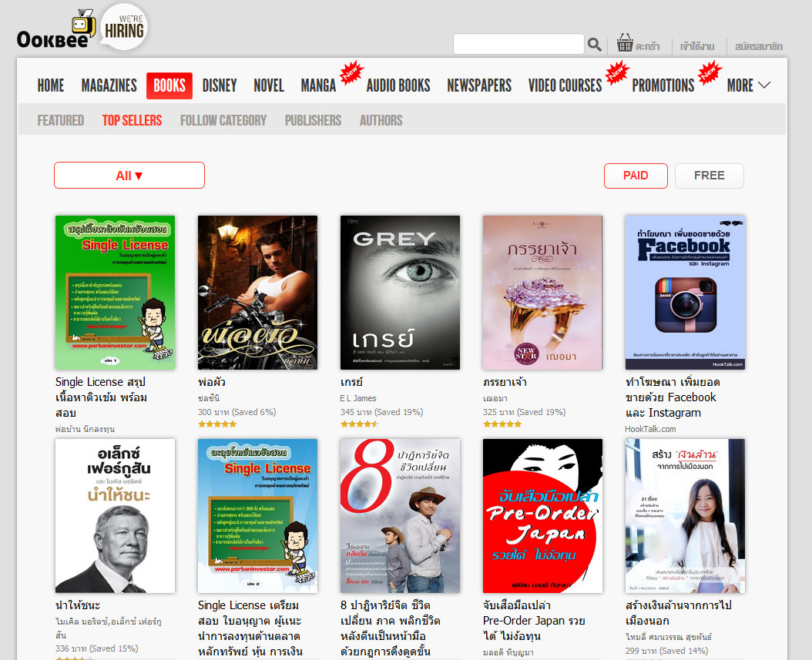Go to AUDIO BOOKS section
Image resolution: width=812 pixels, height=660 pixels.
point(398,85)
